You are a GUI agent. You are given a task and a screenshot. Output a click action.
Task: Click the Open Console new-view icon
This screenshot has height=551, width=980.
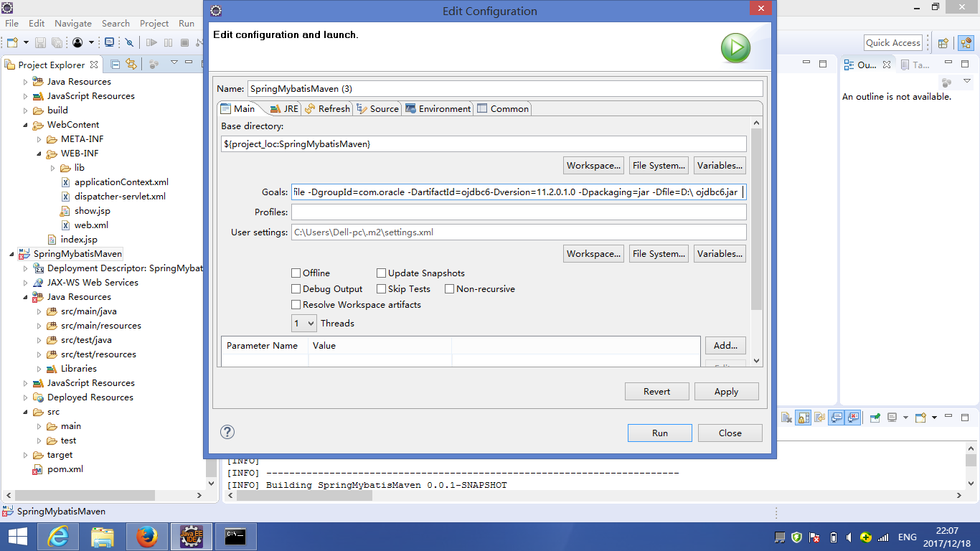tap(920, 418)
